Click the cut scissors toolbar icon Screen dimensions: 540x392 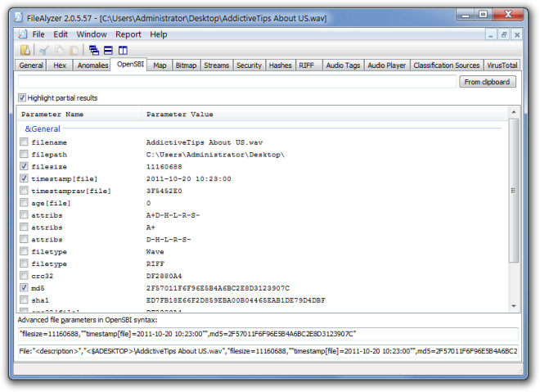tap(44, 51)
